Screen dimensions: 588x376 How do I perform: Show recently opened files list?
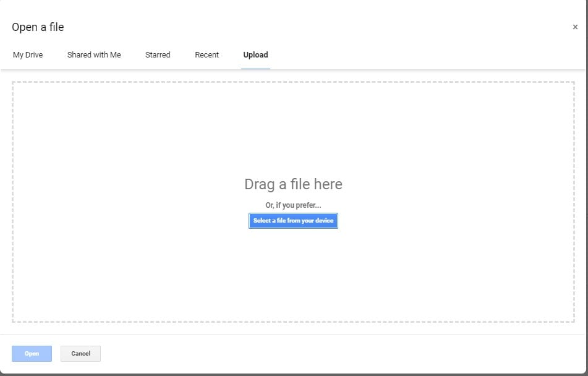coord(207,55)
